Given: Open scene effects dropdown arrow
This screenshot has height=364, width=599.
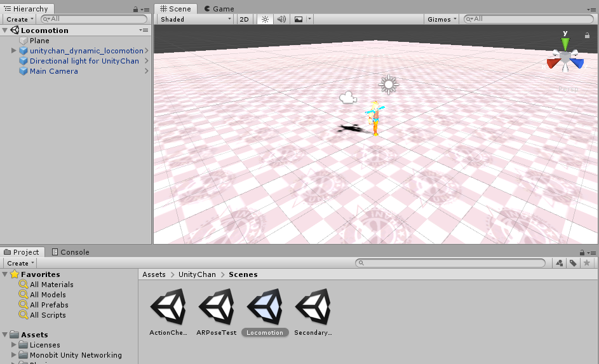Looking at the screenshot, I should tap(309, 19).
